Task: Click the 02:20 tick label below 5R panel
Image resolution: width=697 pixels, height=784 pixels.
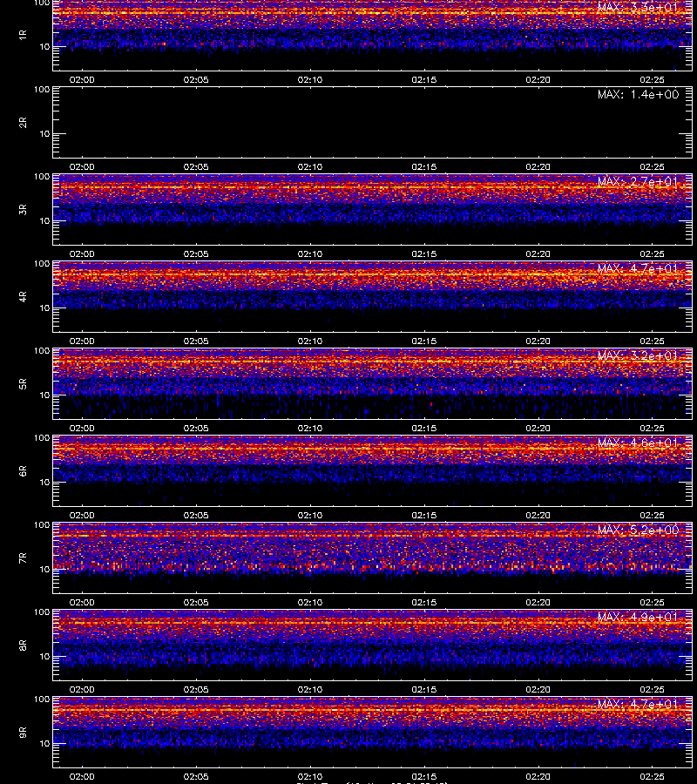Action: (538, 428)
